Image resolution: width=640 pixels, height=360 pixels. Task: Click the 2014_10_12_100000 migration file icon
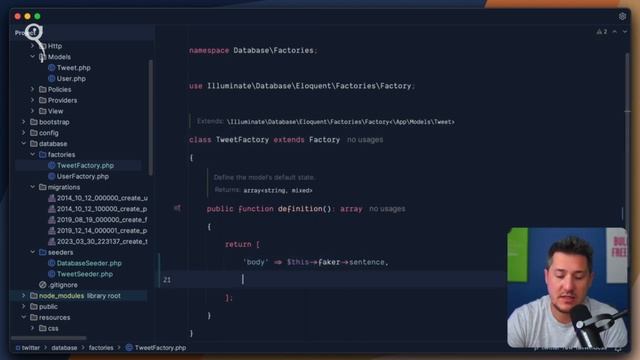coord(51,209)
